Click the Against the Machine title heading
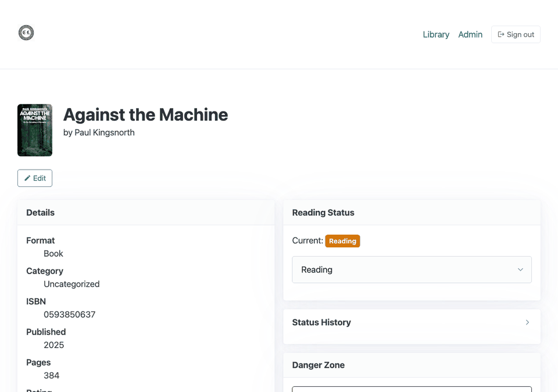This screenshot has height=392, width=558. [145, 114]
